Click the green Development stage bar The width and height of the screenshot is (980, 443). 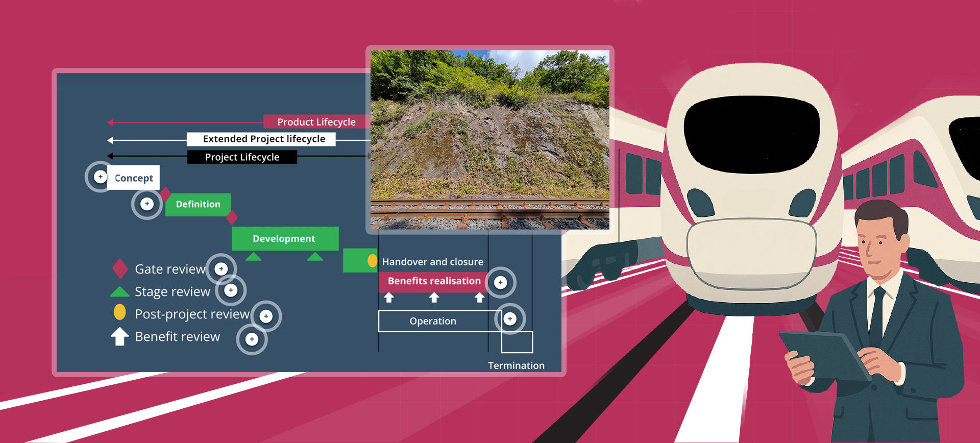point(285,238)
